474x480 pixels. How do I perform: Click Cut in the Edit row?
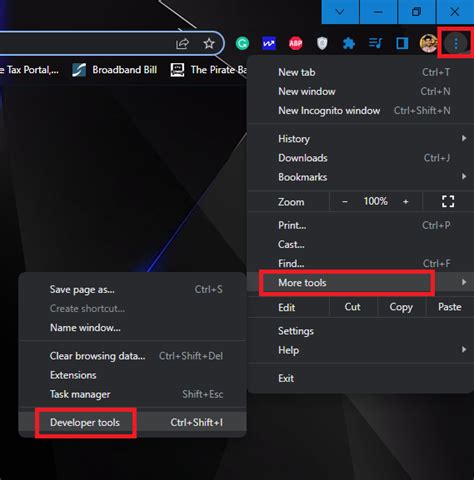(x=353, y=307)
